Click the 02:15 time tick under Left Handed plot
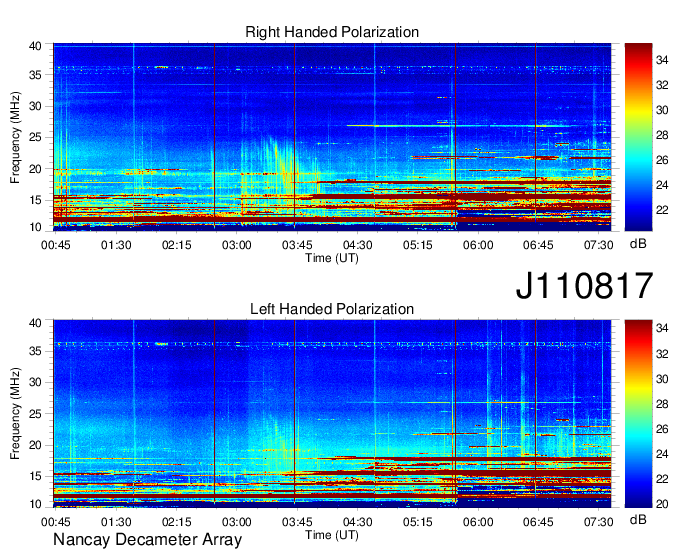Image resolution: width=680 pixels, height=552 pixels. [x=177, y=522]
